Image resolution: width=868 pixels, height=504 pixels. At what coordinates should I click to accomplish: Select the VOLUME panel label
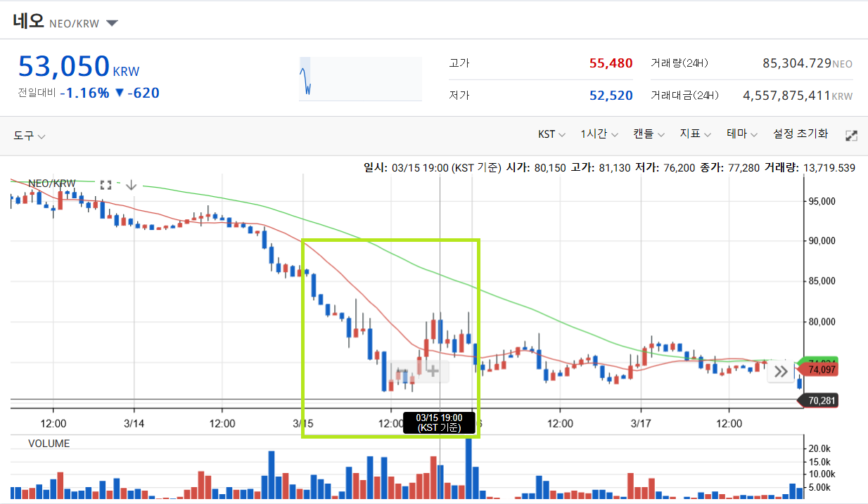(50, 444)
